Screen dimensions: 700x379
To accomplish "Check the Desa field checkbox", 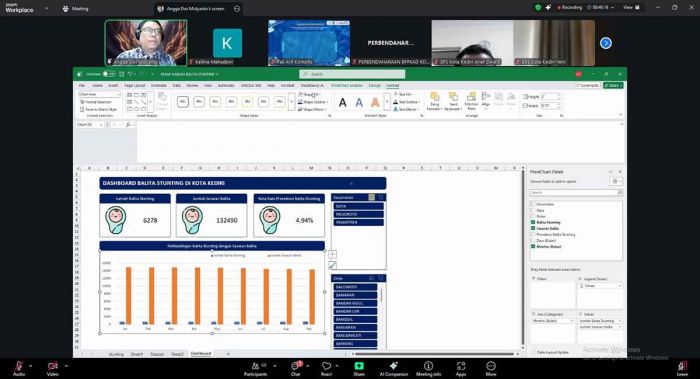I will click(x=533, y=210).
